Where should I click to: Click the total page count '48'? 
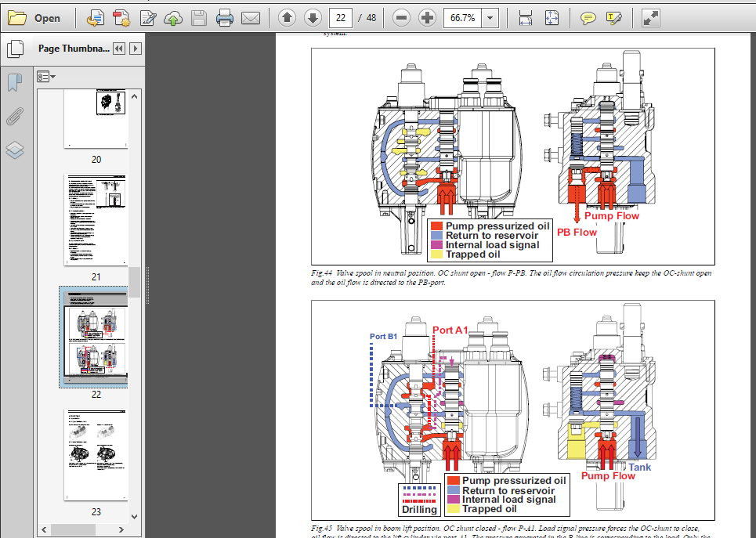tap(371, 18)
